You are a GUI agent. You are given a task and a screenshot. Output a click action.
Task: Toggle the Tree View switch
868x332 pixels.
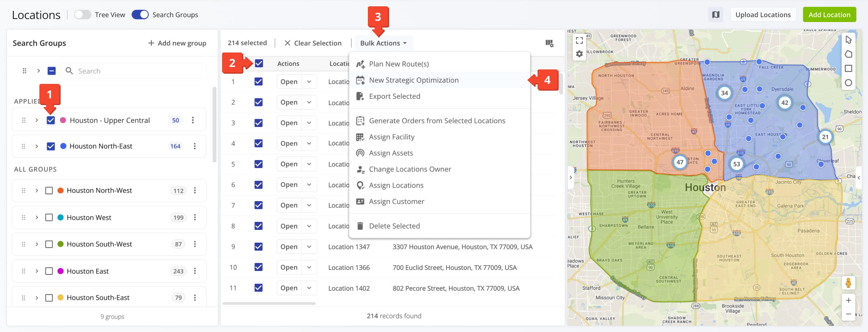pyautogui.click(x=83, y=15)
